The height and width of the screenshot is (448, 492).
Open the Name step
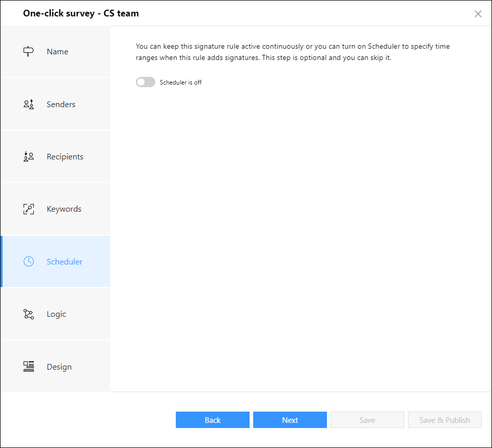coord(55,51)
